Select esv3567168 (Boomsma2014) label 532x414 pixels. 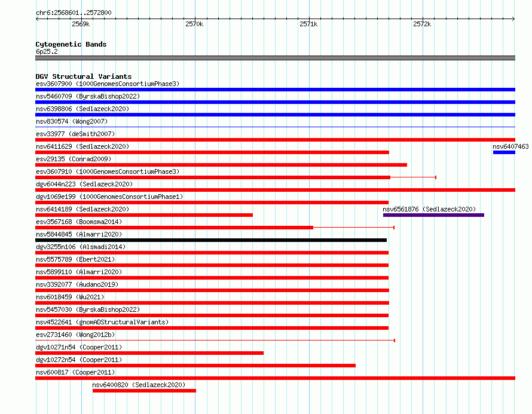click(x=79, y=222)
